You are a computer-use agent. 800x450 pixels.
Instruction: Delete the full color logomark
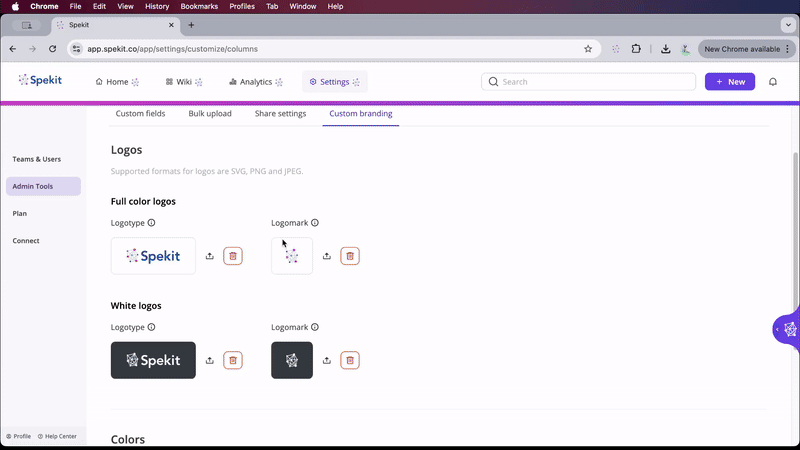tap(350, 256)
